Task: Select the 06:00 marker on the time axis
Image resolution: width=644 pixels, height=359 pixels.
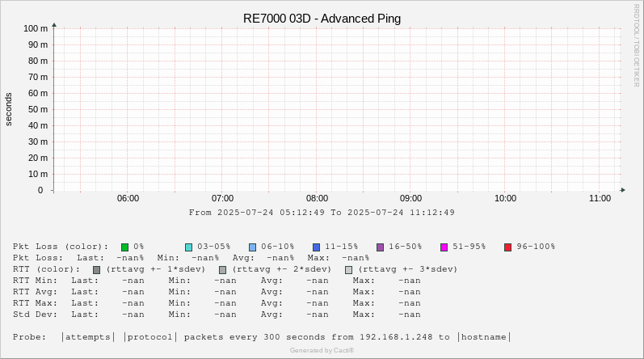Action: pyautogui.click(x=128, y=198)
